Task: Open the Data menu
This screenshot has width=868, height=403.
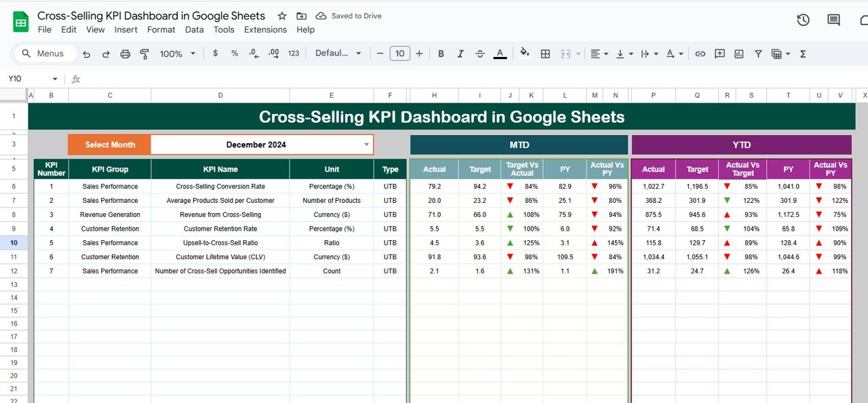Action: [194, 29]
